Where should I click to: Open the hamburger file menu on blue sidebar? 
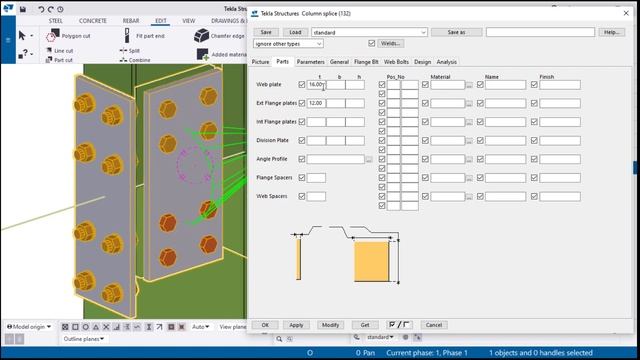(x=8, y=40)
